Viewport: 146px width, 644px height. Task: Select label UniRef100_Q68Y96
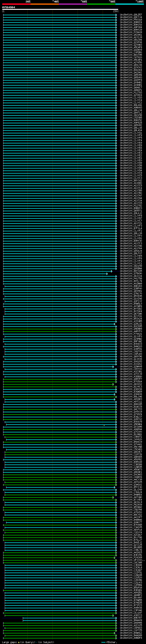(x=131, y=357)
